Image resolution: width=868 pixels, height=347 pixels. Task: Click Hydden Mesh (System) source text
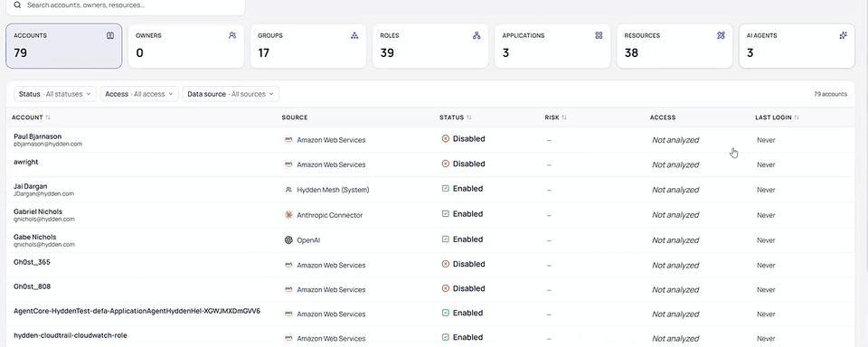click(333, 190)
